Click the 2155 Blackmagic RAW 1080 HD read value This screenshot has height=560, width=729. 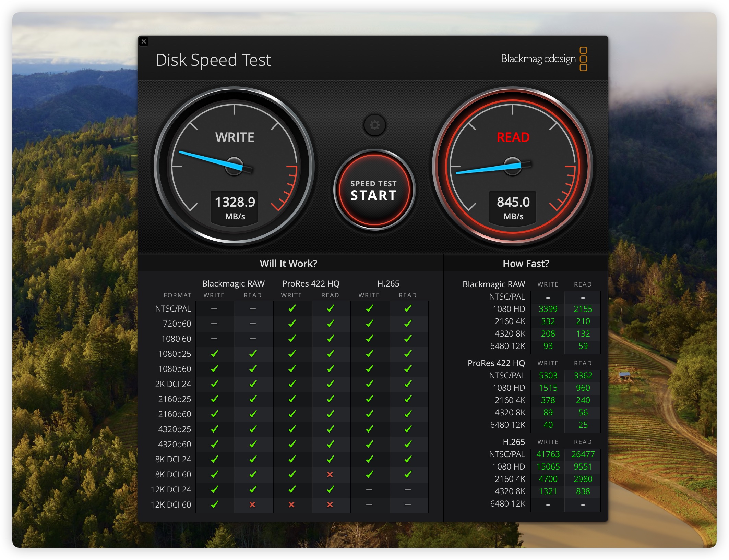583,309
